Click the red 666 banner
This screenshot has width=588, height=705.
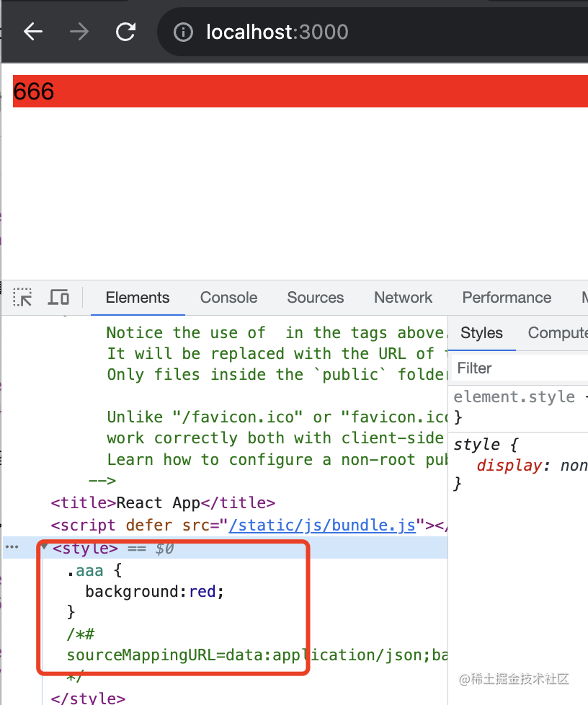[x=300, y=92]
